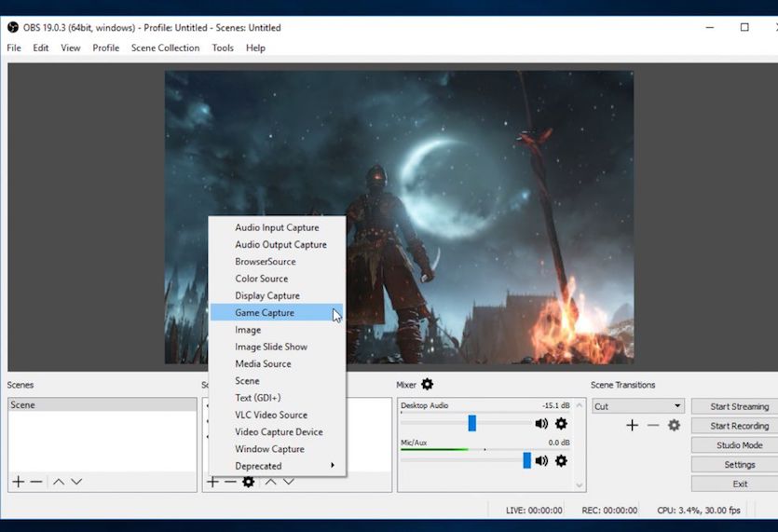Open the Profile menu
Screen dimensions: 778x532
coord(105,48)
